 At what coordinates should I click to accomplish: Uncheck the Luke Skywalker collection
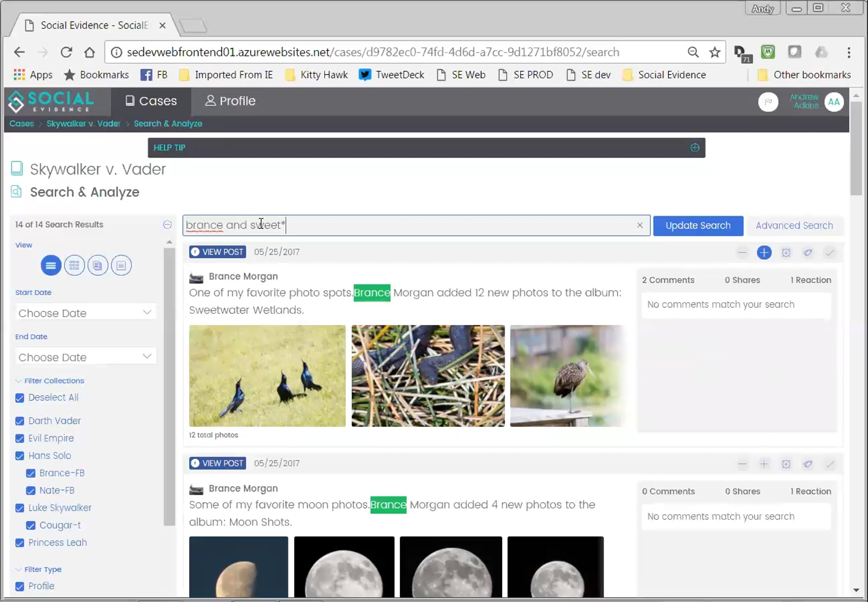click(x=20, y=508)
